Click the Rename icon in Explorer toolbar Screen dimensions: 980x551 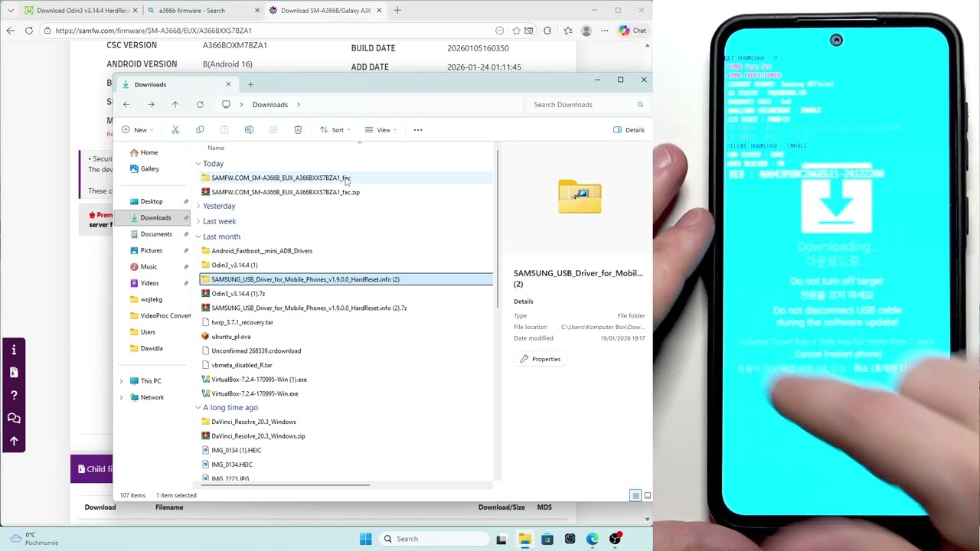249,130
